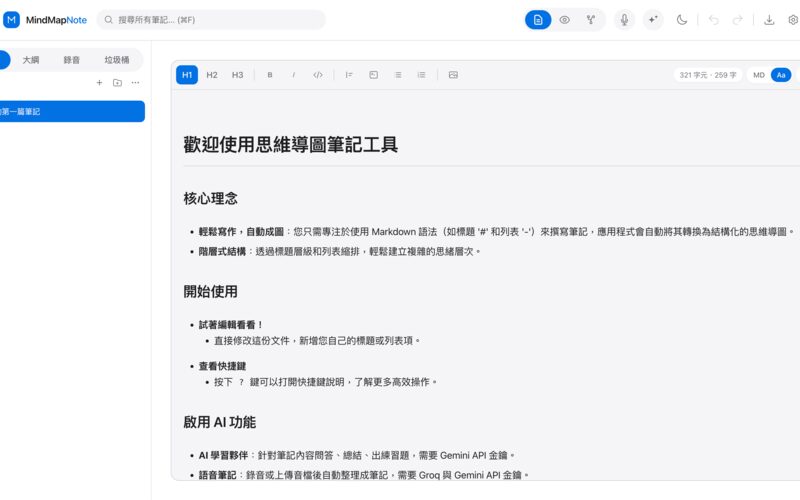Click the 試著編輯看看！ bullet
Image resolution: width=800 pixels, height=500 pixels.
click(x=231, y=324)
